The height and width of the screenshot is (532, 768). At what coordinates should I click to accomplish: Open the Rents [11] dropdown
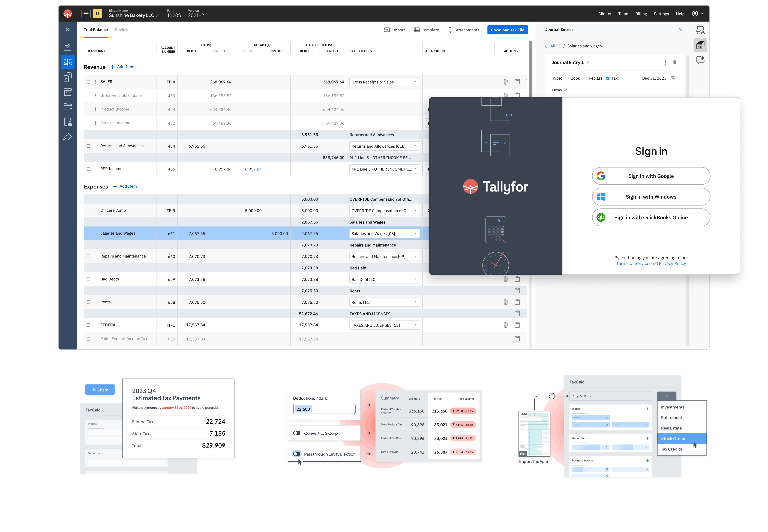pyautogui.click(x=384, y=302)
